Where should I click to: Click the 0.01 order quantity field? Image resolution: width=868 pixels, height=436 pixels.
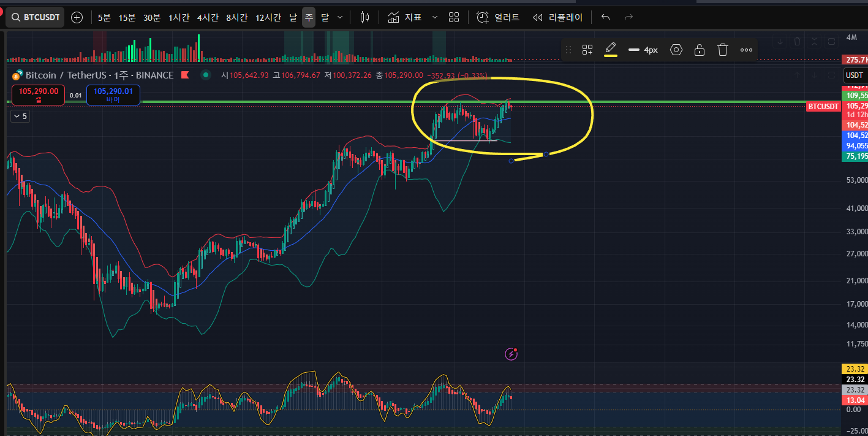tap(76, 95)
